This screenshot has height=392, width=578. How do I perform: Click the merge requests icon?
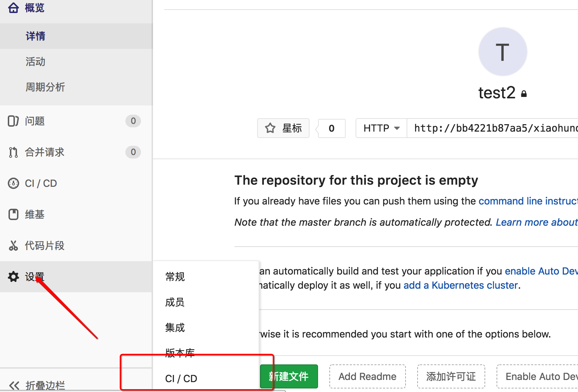pyautogui.click(x=13, y=152)
